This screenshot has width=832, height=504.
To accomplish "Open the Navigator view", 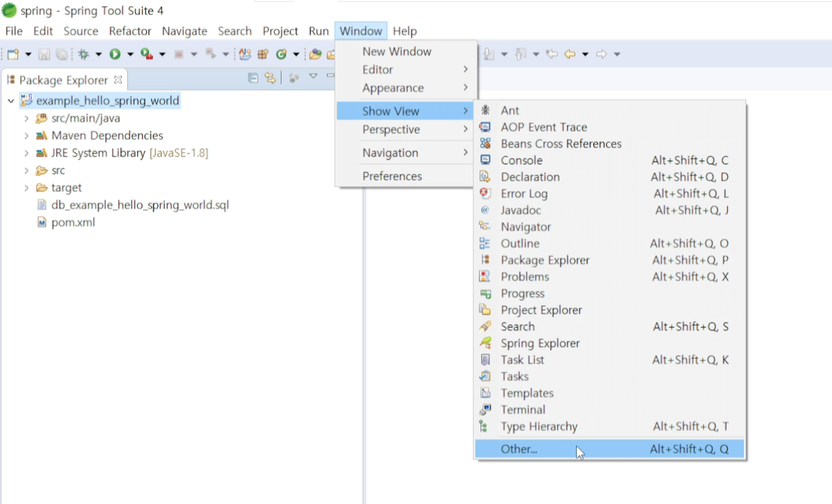I will 610,227.
